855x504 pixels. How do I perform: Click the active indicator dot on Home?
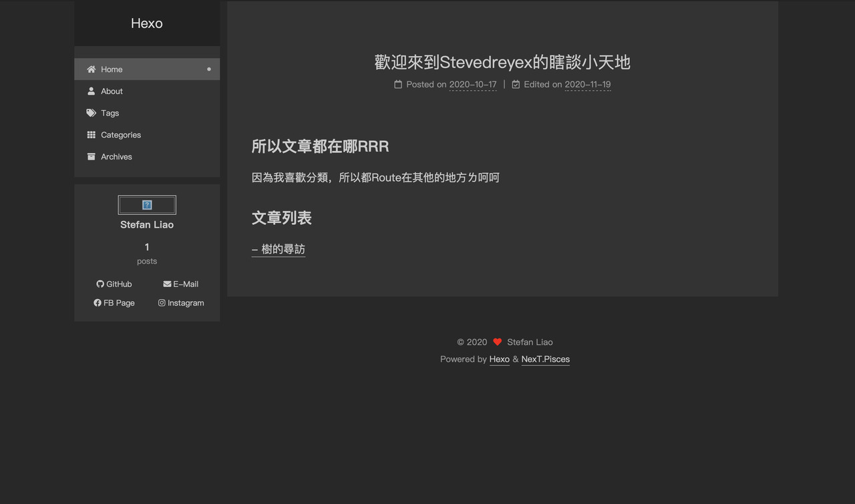(209, 69)
